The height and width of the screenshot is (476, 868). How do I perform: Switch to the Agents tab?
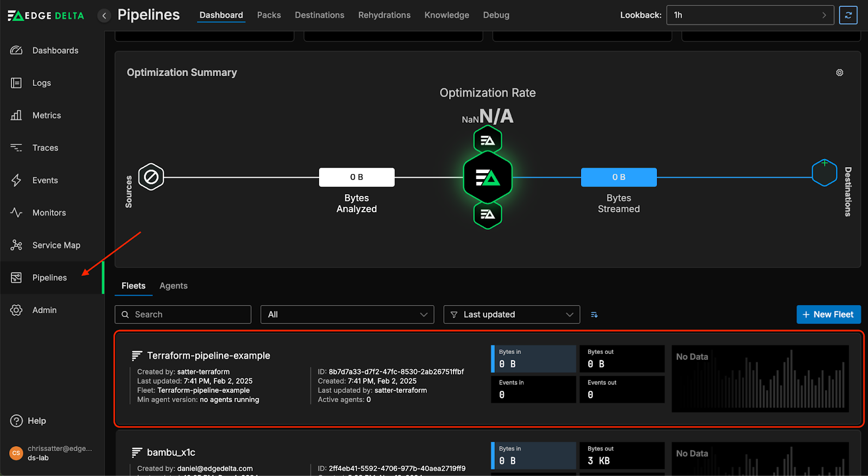(173, 286)
